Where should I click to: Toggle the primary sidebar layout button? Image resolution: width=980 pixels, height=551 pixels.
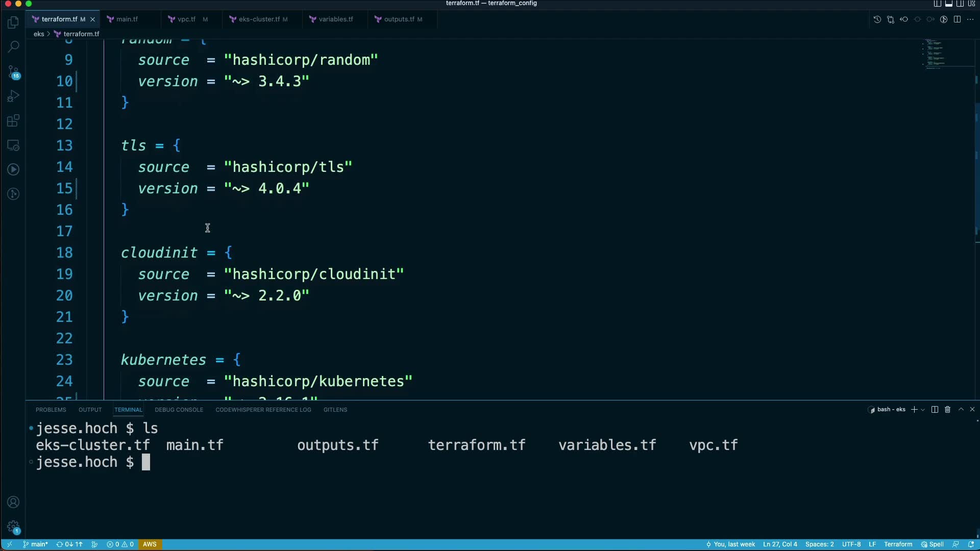[938, 4]
